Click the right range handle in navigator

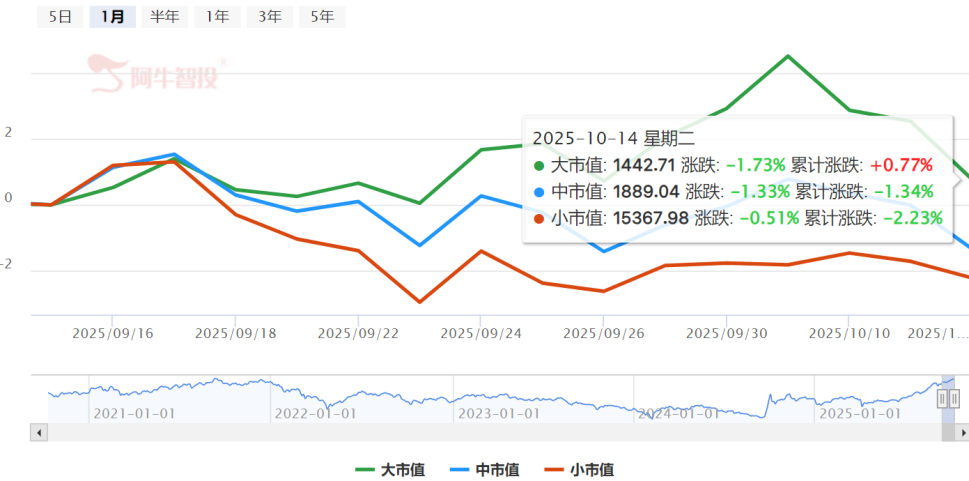click(954, 398)
